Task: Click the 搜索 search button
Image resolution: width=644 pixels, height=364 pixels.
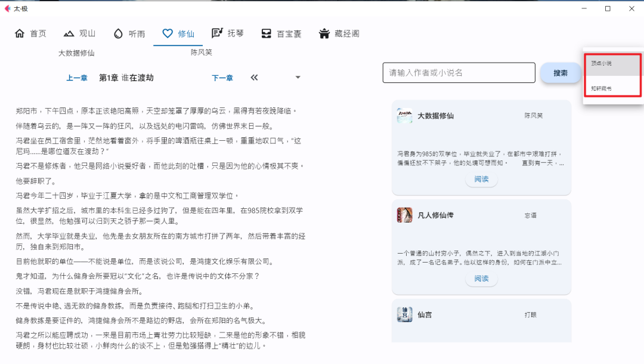Action: (x=560, y=73)
